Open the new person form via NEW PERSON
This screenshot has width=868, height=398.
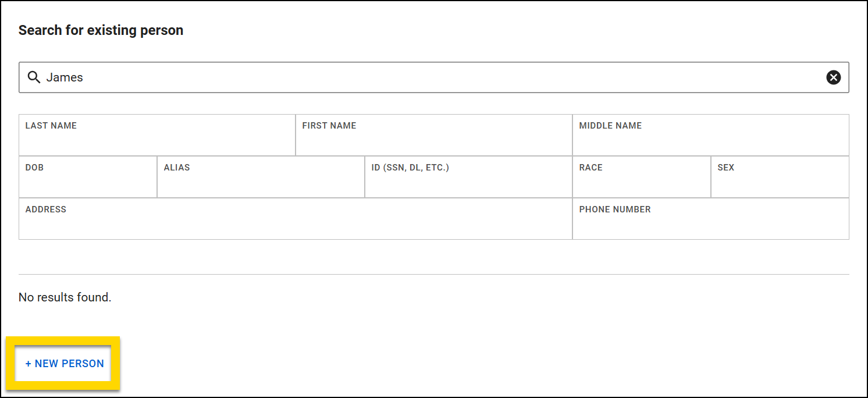click(64, 363)
